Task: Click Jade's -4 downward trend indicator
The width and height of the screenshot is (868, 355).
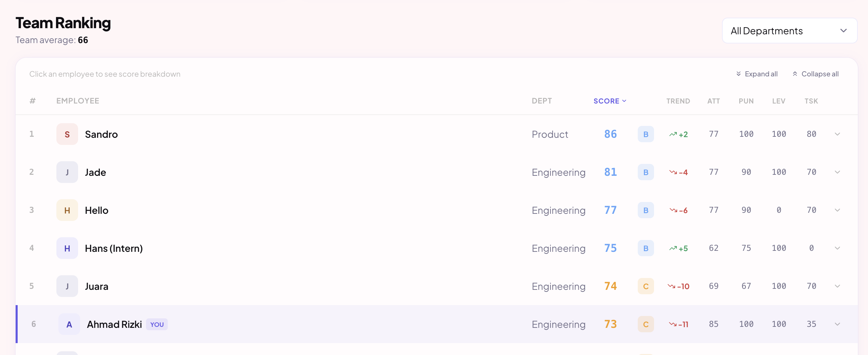Action: 679,172
